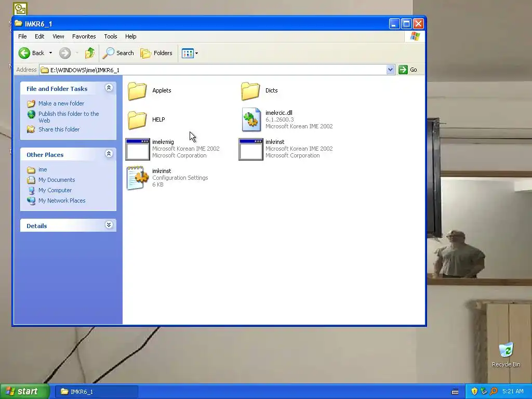Click the My Computer icon in Other Places
The width and height of the screenshot is (532, 399).
[31, 190]
